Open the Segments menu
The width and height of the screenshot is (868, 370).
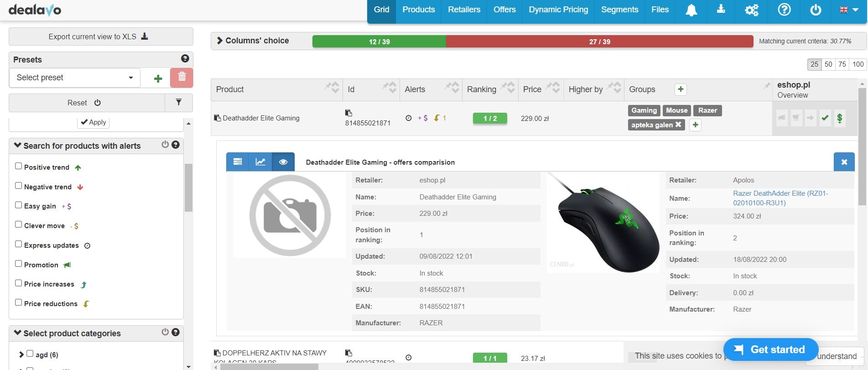click(619, 10)
